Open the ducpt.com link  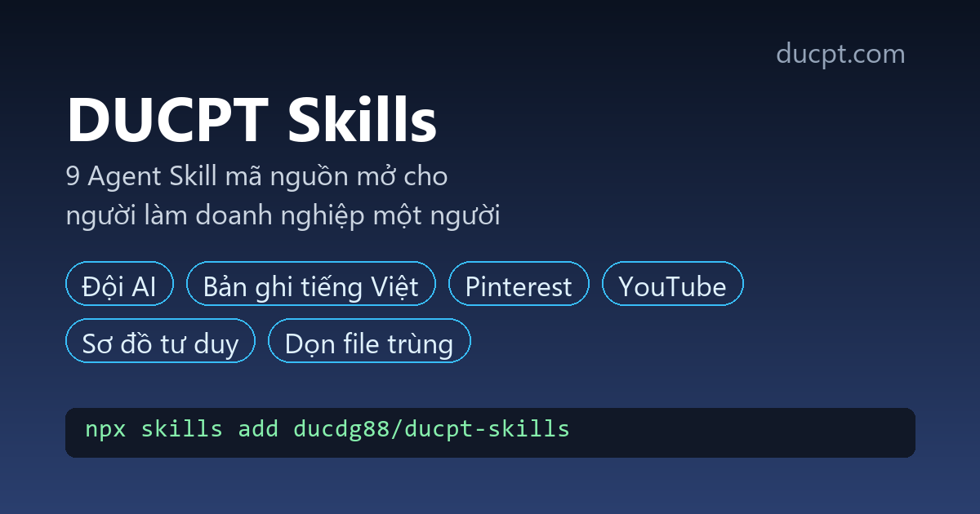840,54
